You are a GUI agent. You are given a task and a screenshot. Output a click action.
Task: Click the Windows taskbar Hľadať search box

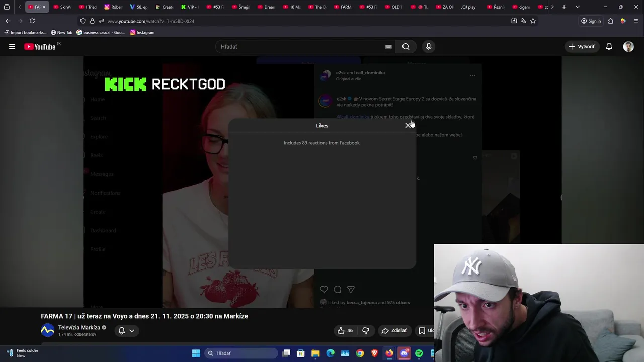point(241,353)
